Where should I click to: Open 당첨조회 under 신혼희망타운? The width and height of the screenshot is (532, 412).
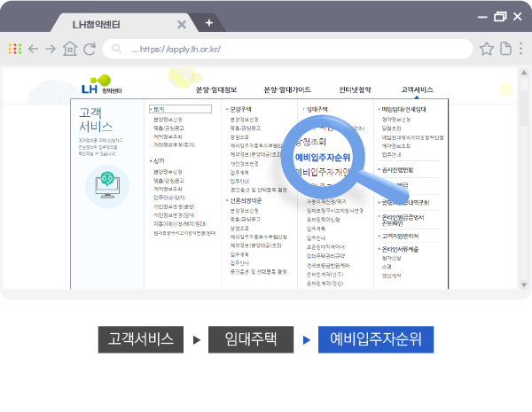coord(239,229)
